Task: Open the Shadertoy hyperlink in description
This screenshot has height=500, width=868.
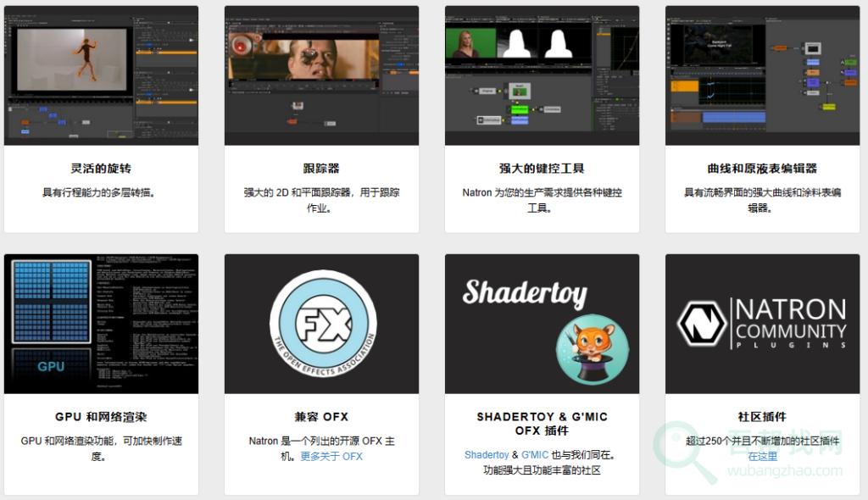Action: point(487,455)
